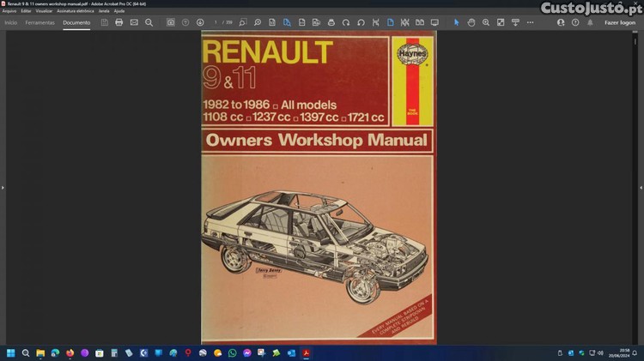Click the notifications bell icon
Screen dimensions: 644x361
click(591, 22)
